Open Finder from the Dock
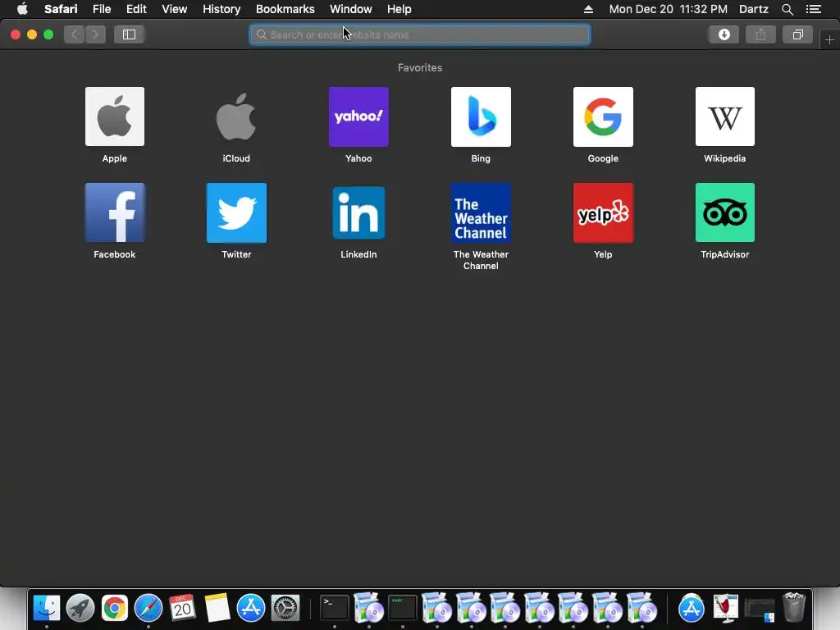Image resolution: width=840 pixels, height=630 pixels. [47, 608]
